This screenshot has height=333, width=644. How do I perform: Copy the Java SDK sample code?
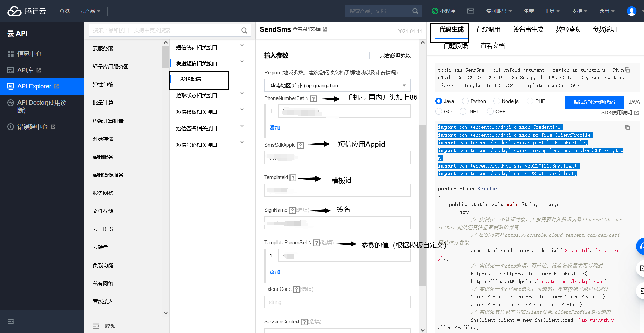tap(627, 127)
